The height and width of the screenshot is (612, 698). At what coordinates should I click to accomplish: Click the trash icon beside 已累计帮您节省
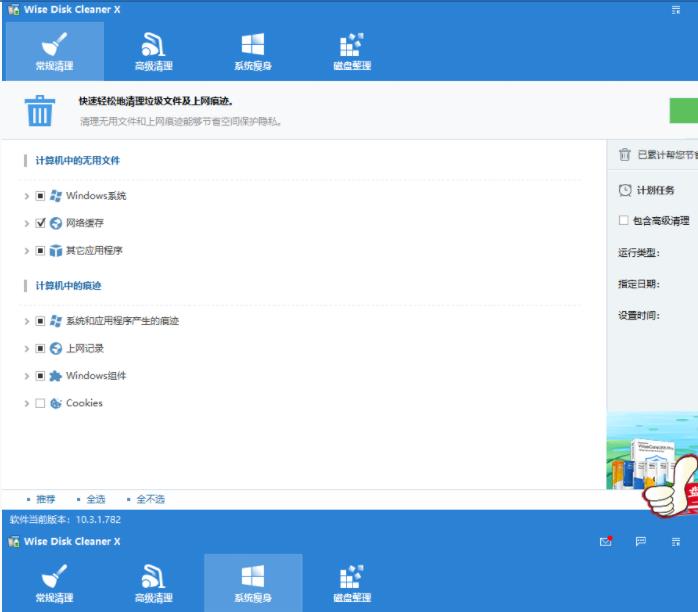pos(625,154)
